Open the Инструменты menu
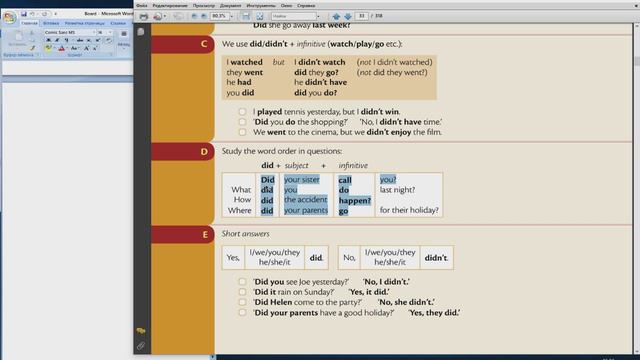The width and height of the screenshot is (640, 360). click(261, 6)
